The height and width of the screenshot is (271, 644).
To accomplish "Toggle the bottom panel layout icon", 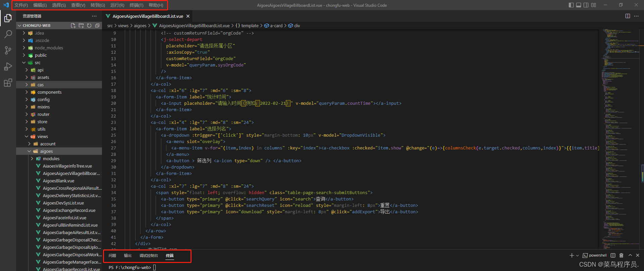I will pos(579,5).
